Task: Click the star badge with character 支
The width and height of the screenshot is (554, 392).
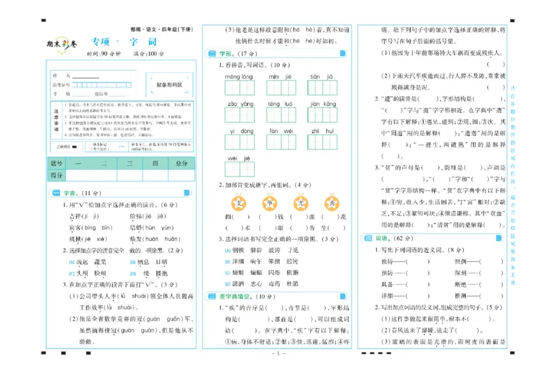Action: point(239,203)
